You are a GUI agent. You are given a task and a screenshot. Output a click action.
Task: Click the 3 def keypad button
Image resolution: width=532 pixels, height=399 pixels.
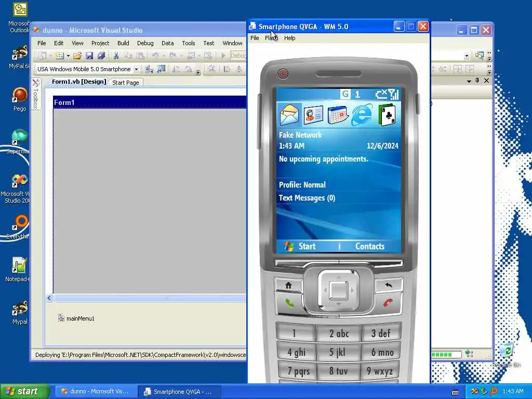[381, 334]
